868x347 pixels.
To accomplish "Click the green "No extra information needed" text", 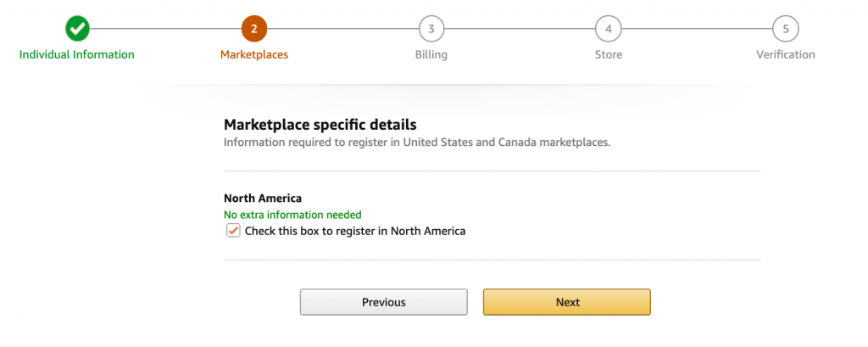I will pos(292,215).
